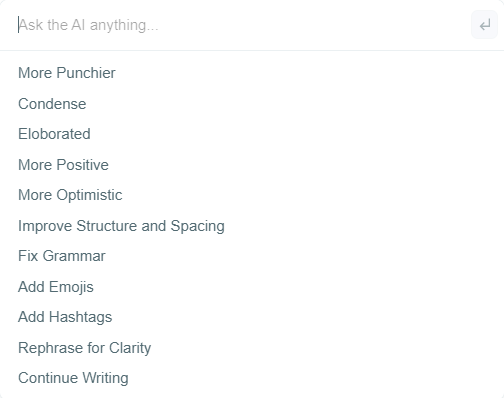504x398 pixels.
Task: Pick Rephrase for Clarity
Action: (x=85, y=348)
